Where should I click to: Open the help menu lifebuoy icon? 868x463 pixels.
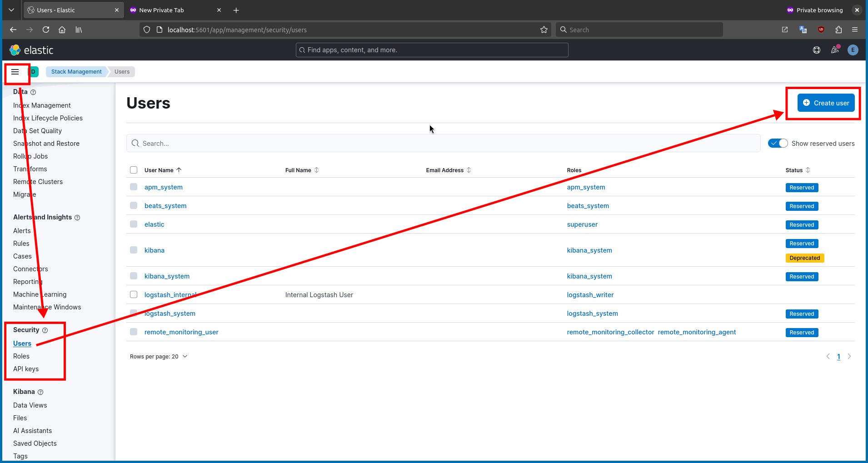click(x=817, y=50)
